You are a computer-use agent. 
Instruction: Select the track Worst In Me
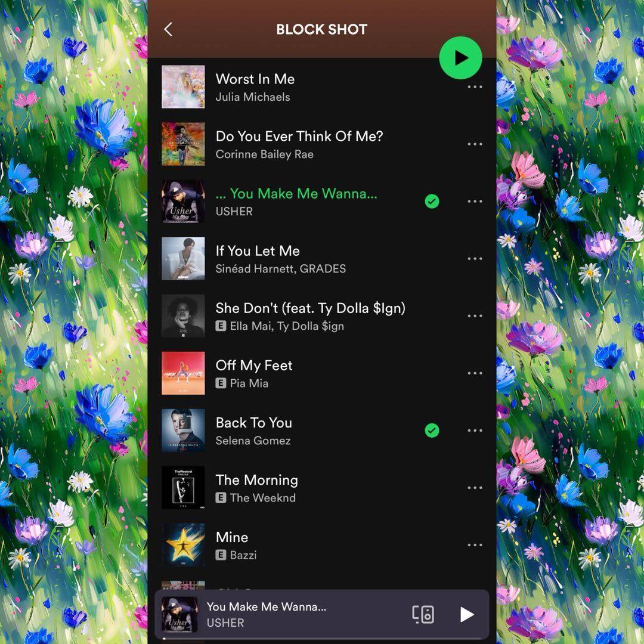tap(255, 79)
